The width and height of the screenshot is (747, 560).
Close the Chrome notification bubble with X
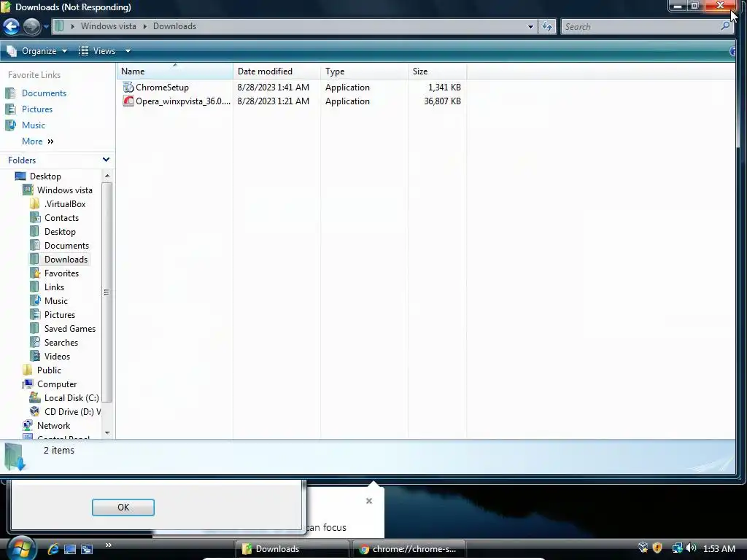(x=368, y=500)
